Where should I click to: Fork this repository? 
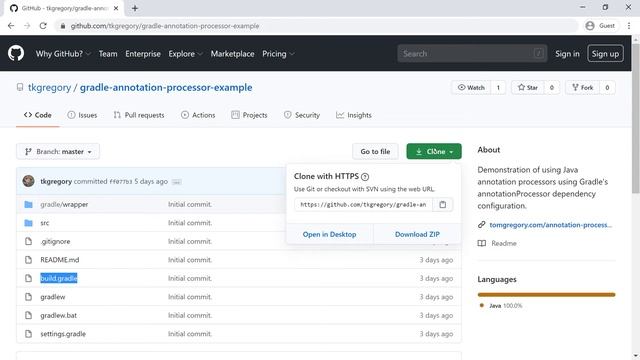coord(582,87)
